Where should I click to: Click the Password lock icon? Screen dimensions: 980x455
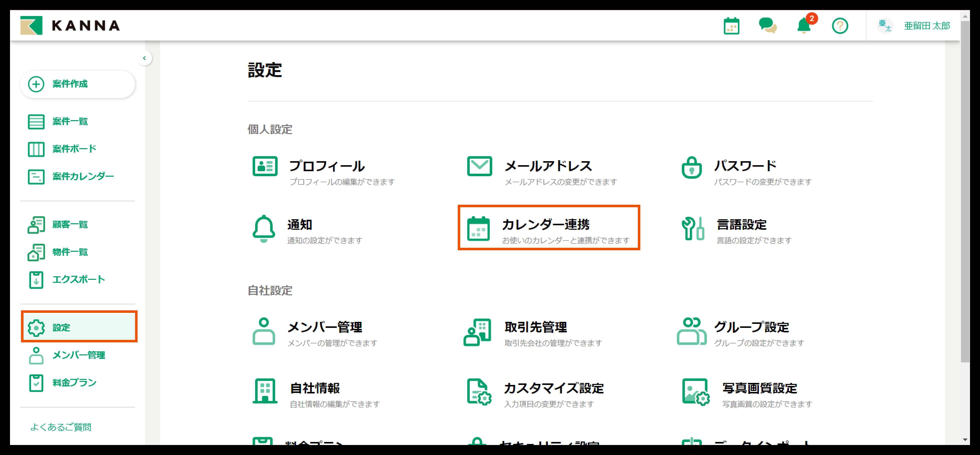[691, 167]
